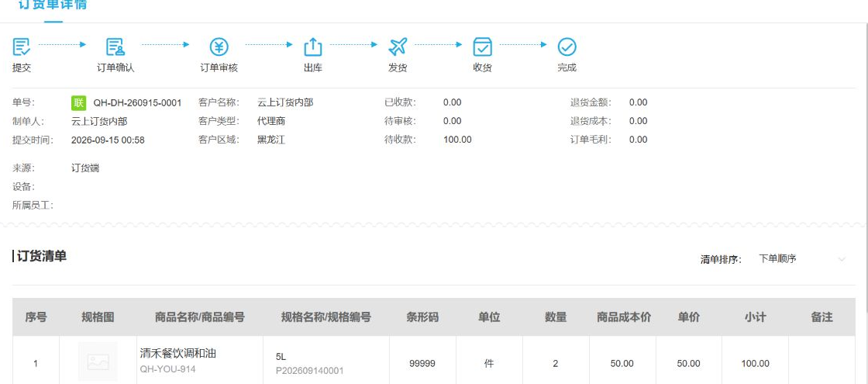Click spec code P202609140001
This screenshot has width=868, height=384.
[x=309, y=371]
